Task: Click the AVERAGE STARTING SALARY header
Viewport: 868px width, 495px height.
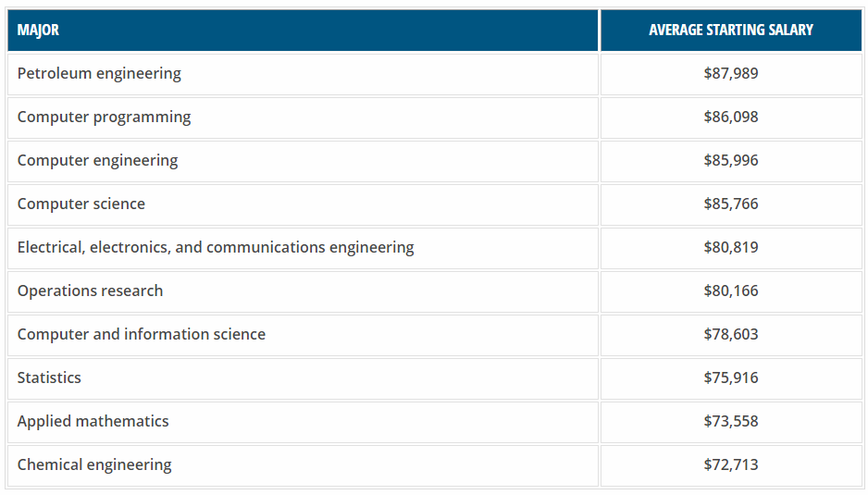Action: tap(730, 30)
